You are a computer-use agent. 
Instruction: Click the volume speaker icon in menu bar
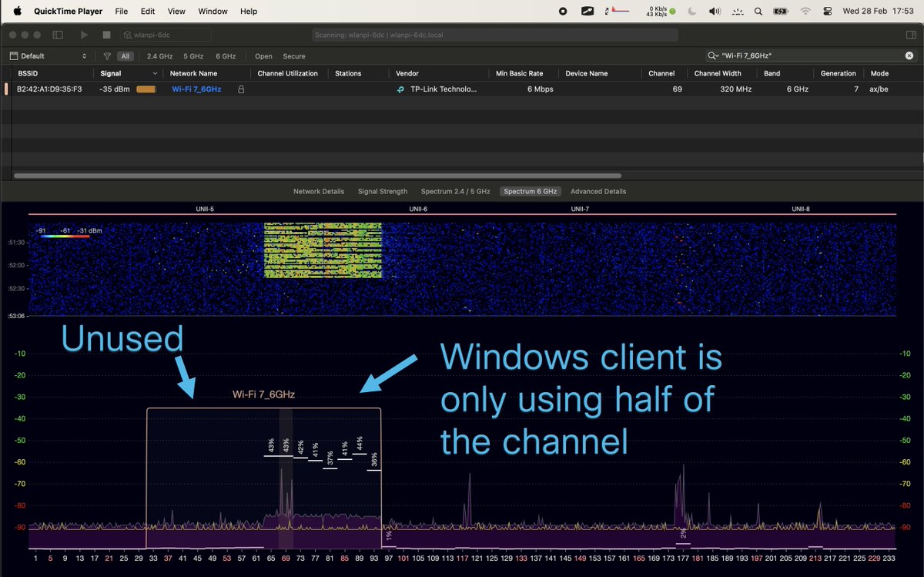pos(715,12)
